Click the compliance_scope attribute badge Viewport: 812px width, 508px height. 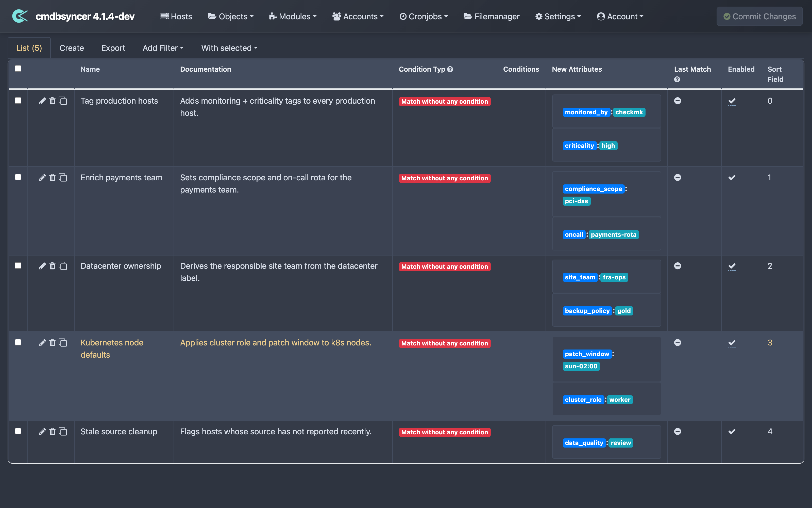[594, 189]
